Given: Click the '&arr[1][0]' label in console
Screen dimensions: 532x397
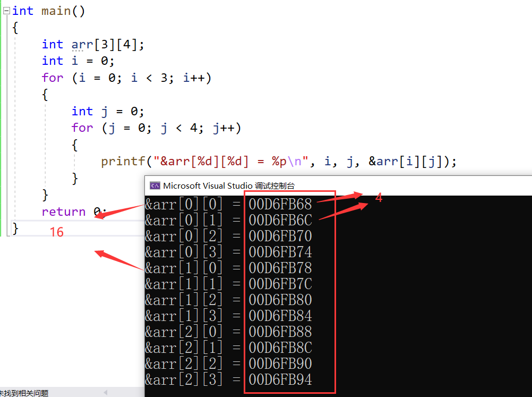Looking at the screenshot, I should pos(184,268).
